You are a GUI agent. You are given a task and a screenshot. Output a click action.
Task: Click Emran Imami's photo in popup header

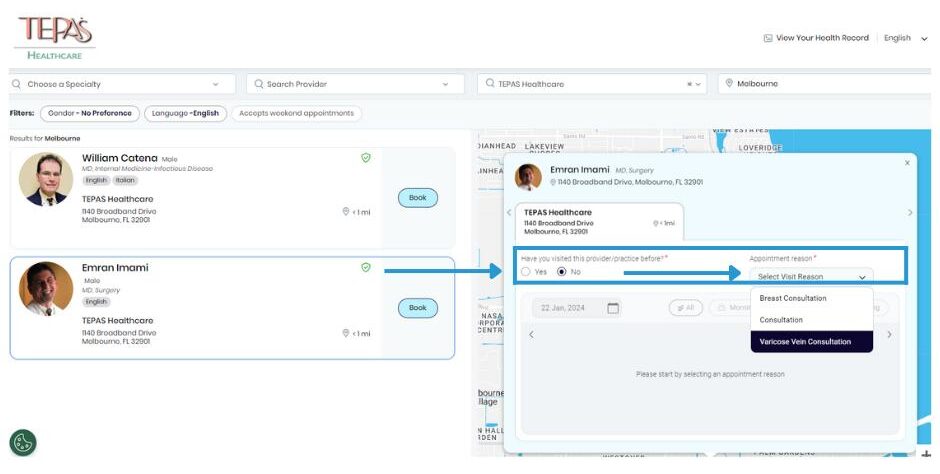tap(528, 177)
